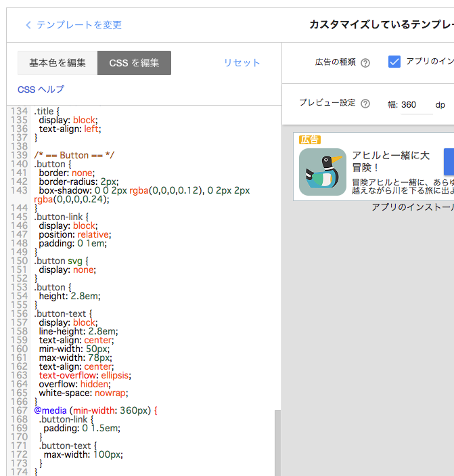This screenshot has width=454, height=476.
Task: Click 'line-height: 2.8em;' code line
Action: (x=78, y=331)
